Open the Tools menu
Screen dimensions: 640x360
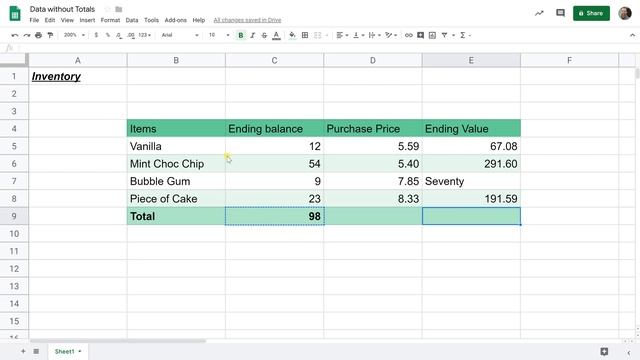point(151,20)
